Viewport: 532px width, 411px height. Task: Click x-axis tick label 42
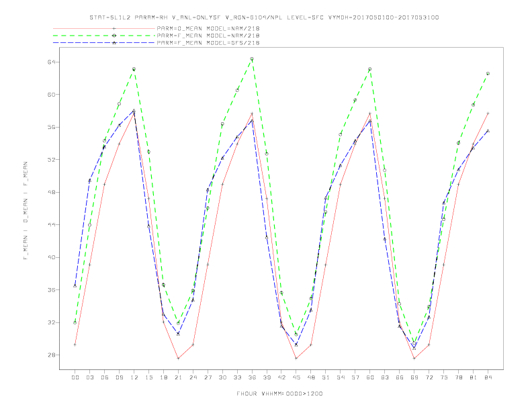(x=281, y=377)
